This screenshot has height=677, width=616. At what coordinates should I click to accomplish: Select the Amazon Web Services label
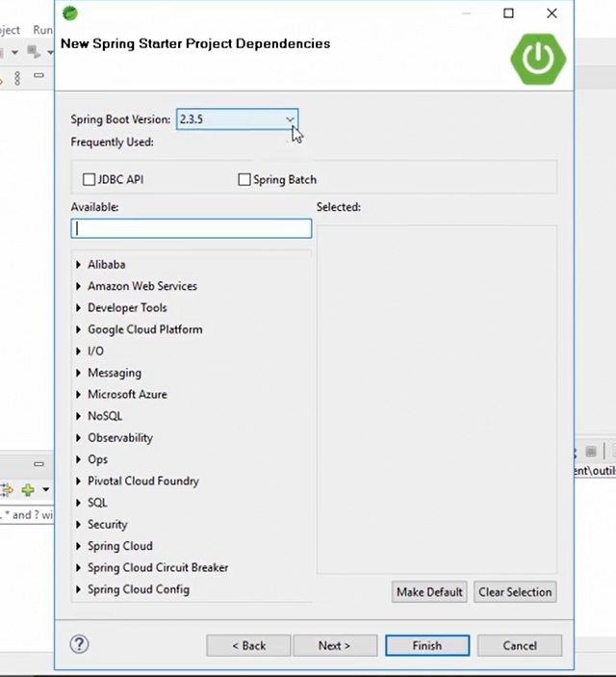point(142,286)
